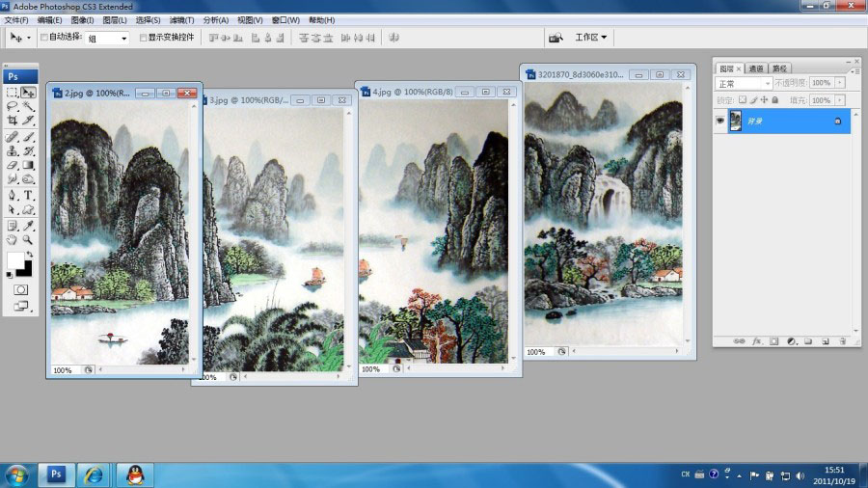Toggle Quick Mask mode icon
Screen dimensions: 868x488
point(20,290)
